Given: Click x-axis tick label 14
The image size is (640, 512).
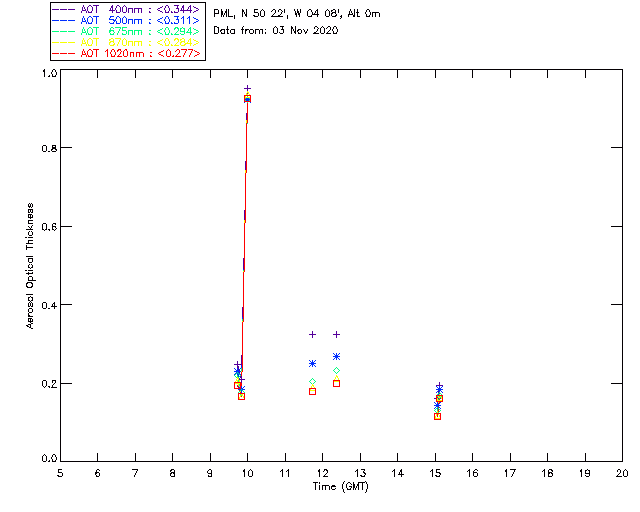Looking at the screenshot, I should pyautogui.click(x=398, y=473).
